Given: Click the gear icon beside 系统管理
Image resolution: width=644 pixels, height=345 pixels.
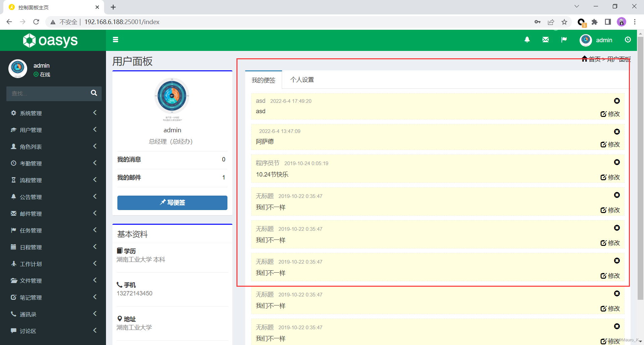Looking at the screenshot, I should [13, 113].
